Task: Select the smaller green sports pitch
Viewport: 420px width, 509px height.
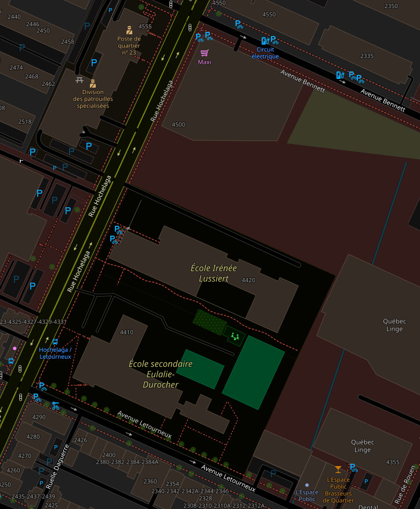Action: (x=200, y=369)
